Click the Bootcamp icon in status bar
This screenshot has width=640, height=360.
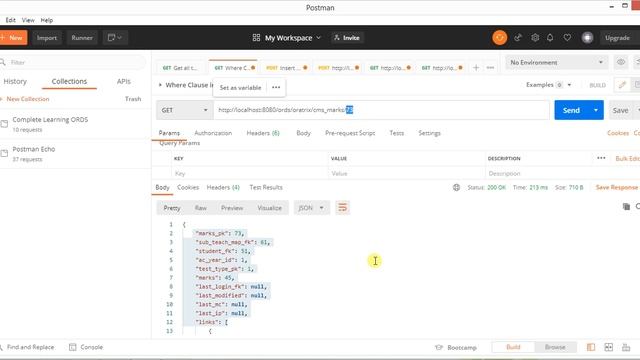click(x=439, y=347)
